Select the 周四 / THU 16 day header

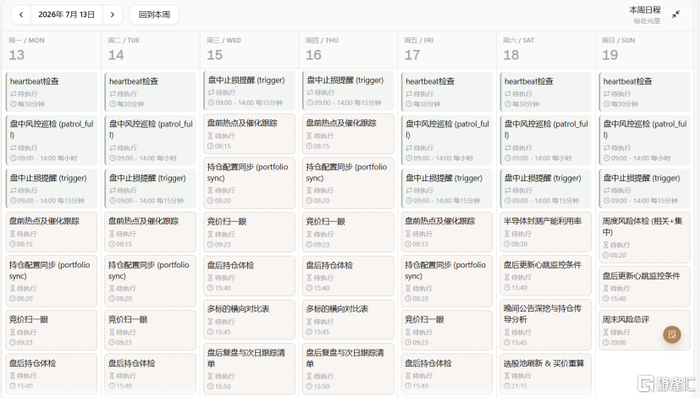coord(348,49)
